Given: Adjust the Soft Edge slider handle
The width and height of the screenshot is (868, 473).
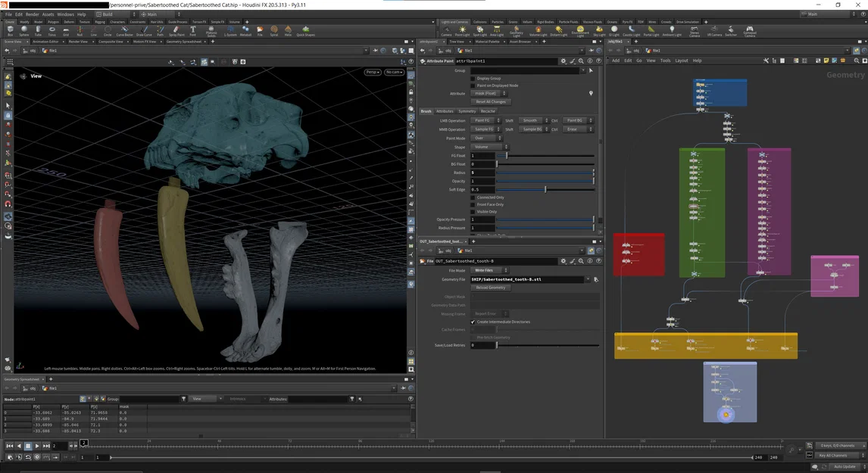Looking at the screenshot, I should tap(545, 189).
